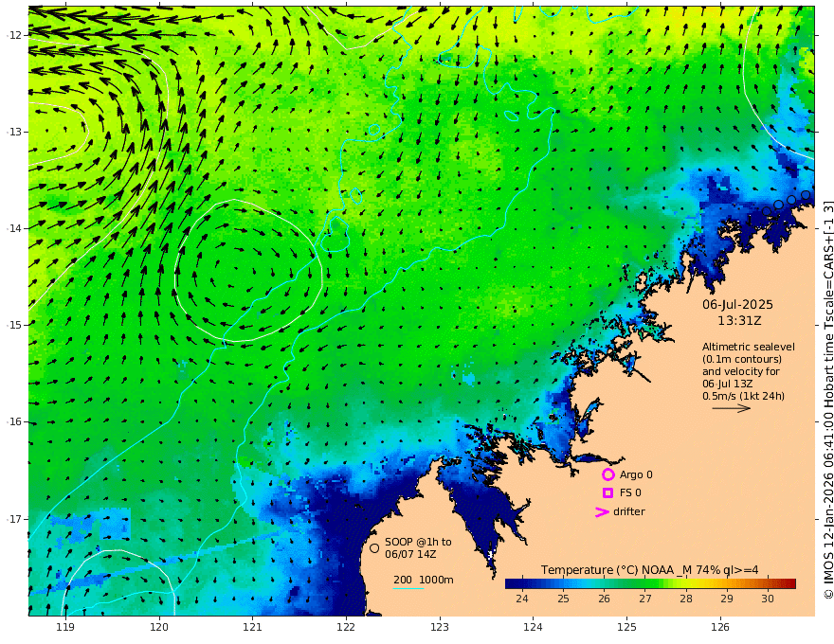
Task: Click the 'Altimetric sealevel' caption text
Action: click(749, 347)
